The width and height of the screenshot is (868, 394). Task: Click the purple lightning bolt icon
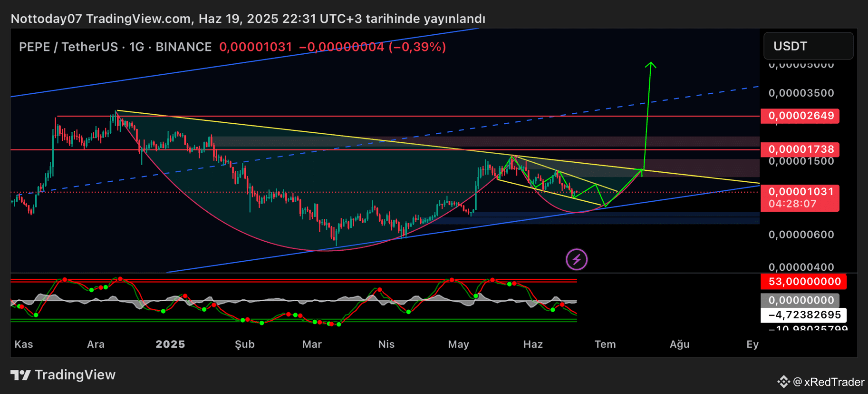(x=577, y=259)
